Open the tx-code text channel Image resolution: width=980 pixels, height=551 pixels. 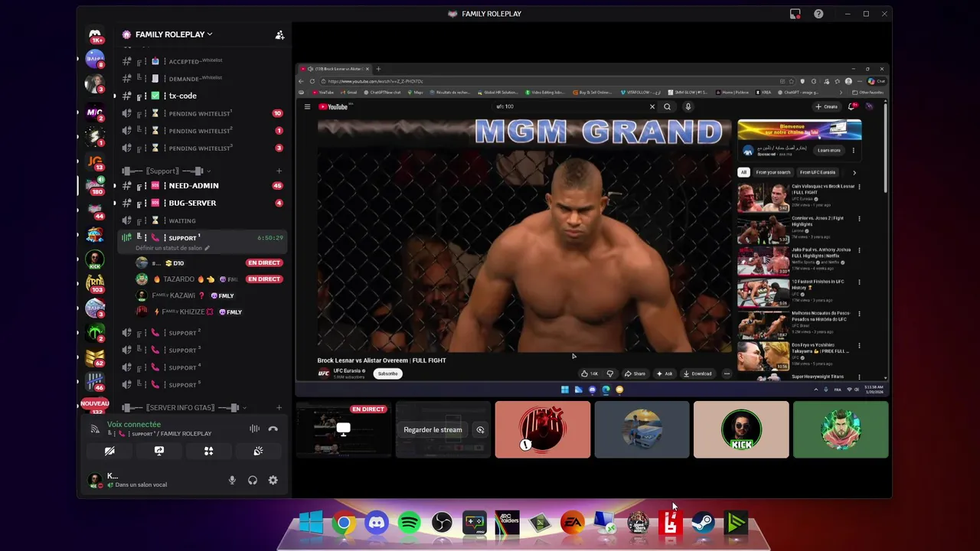click(202, 96)
